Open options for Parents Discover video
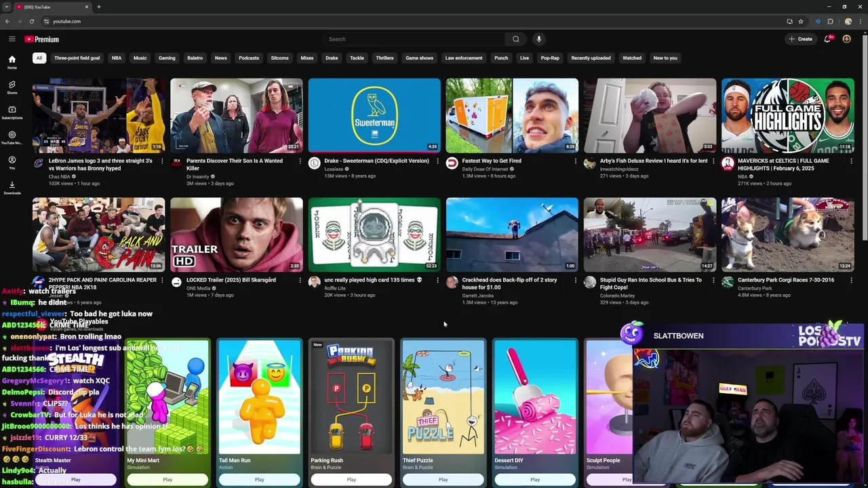 [300, 161]
